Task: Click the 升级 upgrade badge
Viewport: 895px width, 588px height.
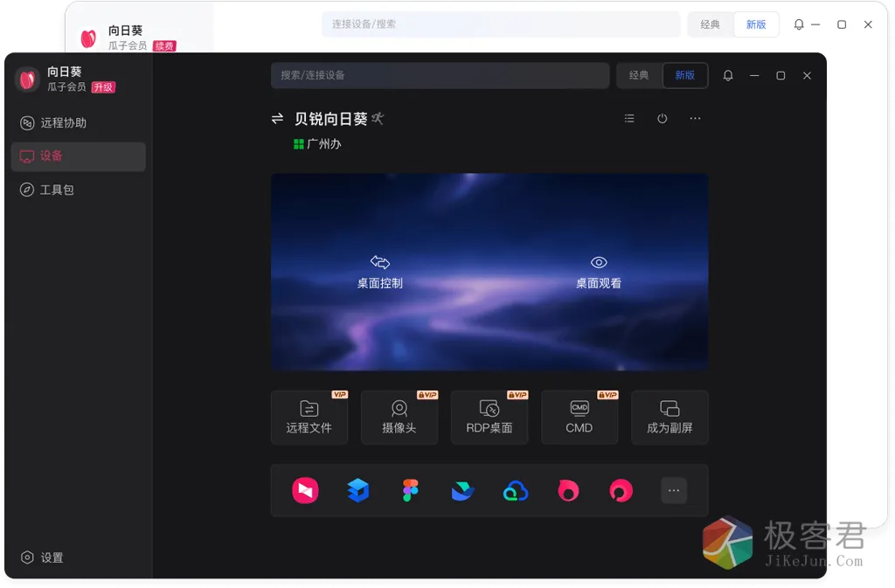Action: point(103,87)
